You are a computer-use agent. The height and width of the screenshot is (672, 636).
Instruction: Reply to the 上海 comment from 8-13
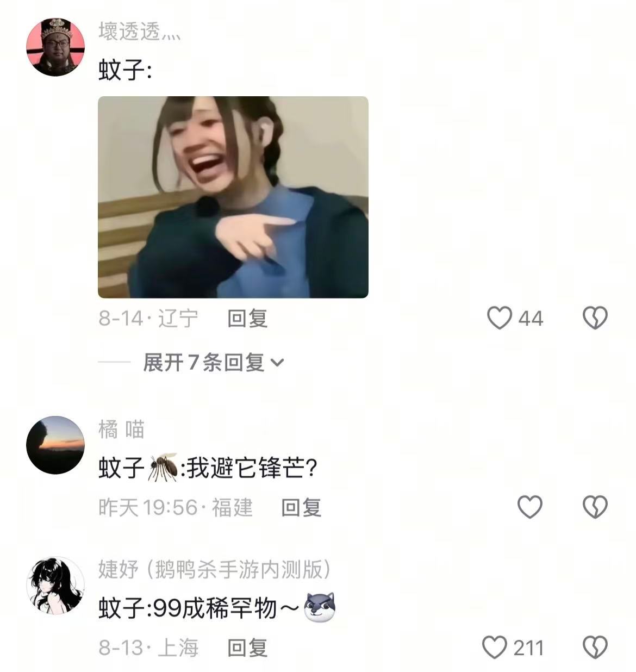247,648
